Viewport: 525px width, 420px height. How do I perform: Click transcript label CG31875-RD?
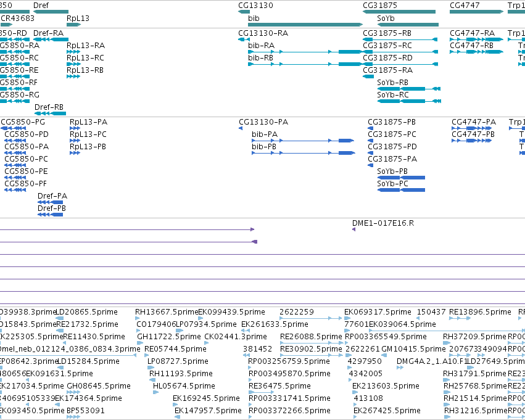[x=387, y=58]
